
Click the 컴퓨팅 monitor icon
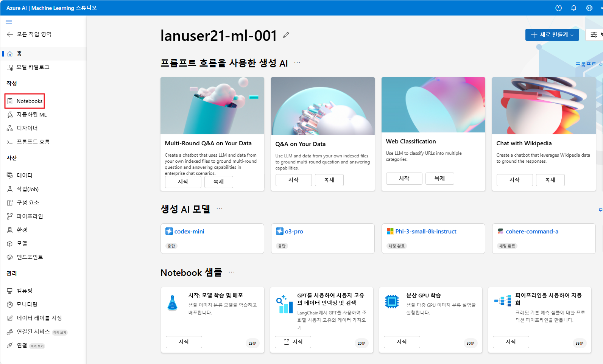click(10, 291)
